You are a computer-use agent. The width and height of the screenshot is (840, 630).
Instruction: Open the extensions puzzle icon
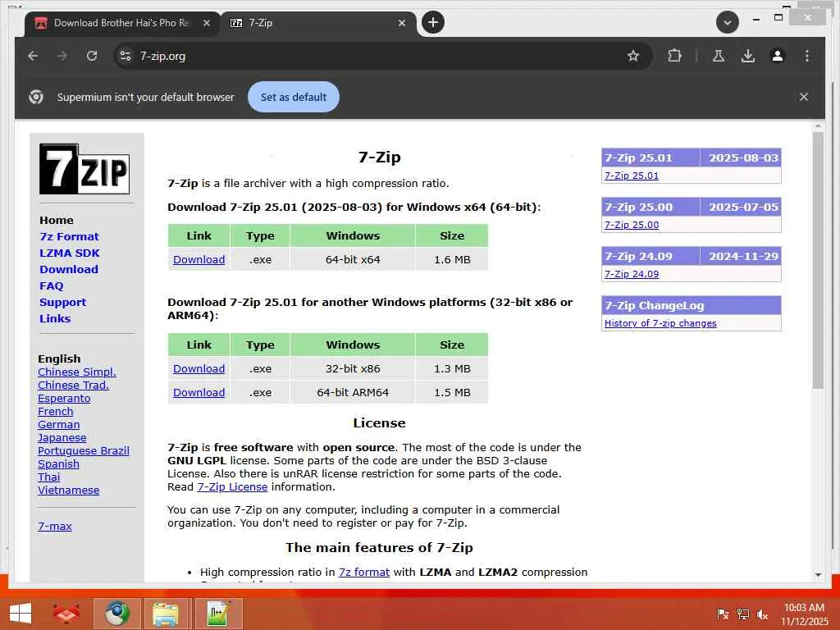click(x=674, y=56)
